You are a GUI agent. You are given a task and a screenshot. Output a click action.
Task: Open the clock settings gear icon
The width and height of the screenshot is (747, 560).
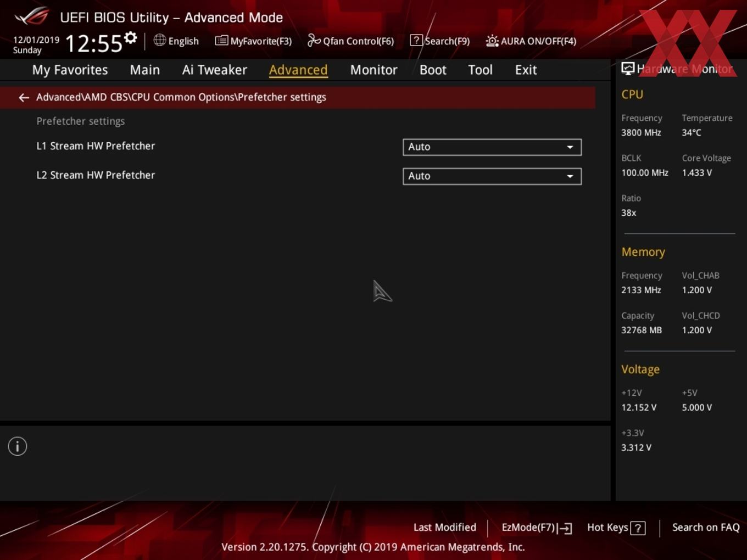[x=130, y=38]
